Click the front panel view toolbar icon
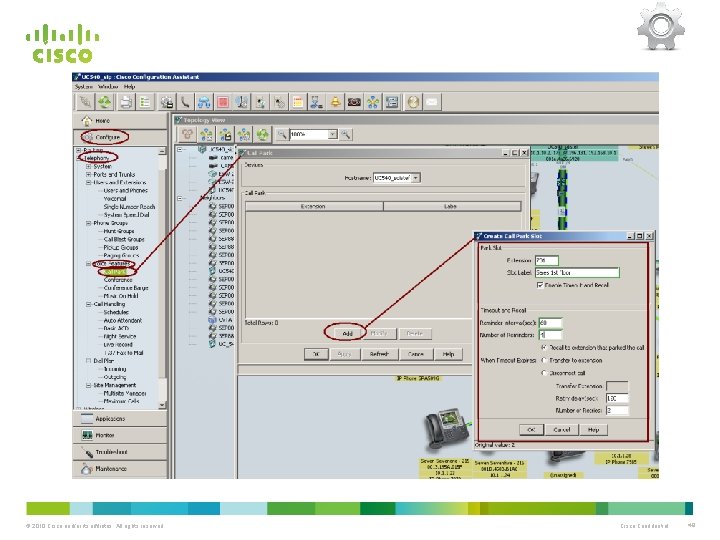Image resolution: width=720 pixels, height=540 pixels. point(392,102)
